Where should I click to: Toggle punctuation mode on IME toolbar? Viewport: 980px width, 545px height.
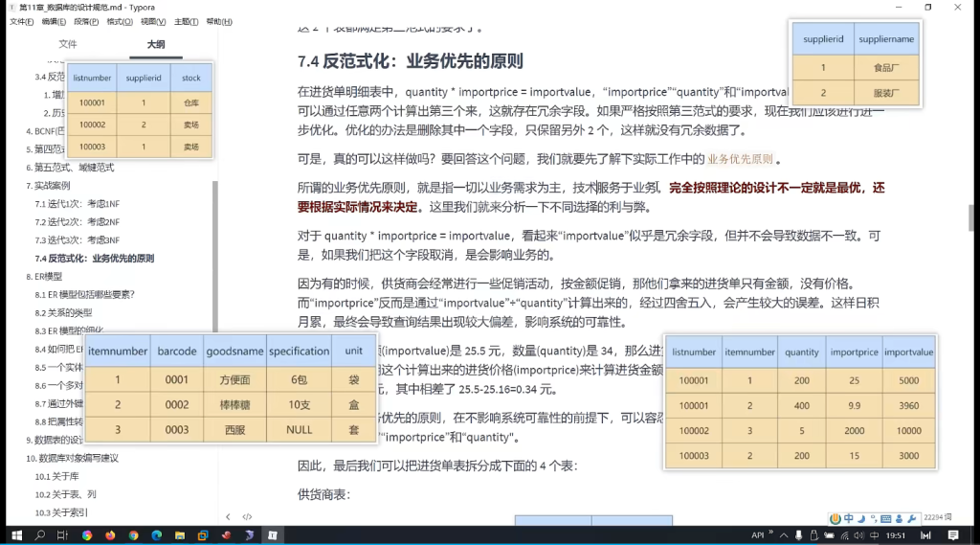(874, 518)
